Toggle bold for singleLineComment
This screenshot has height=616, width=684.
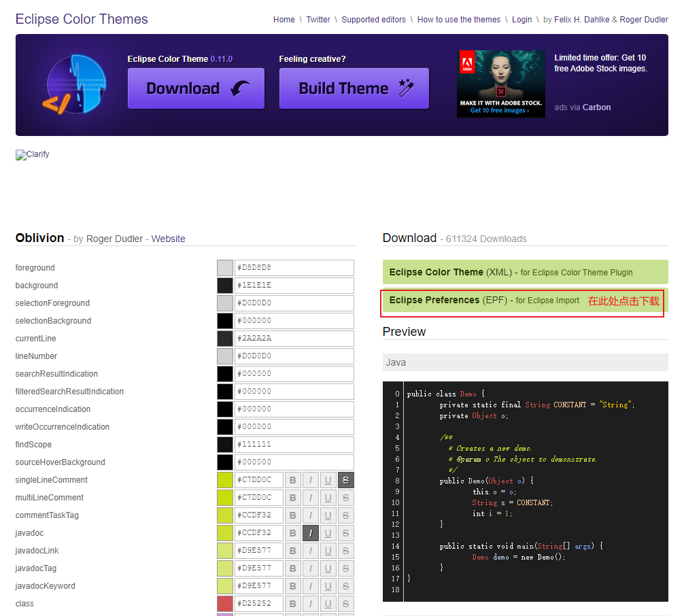[x=293, y=480]
